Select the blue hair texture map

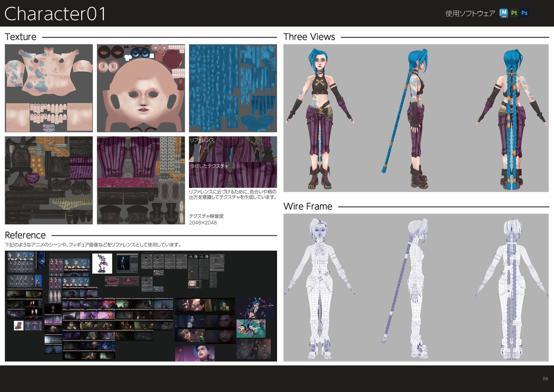pyautogui.click(x=233, y=88)
